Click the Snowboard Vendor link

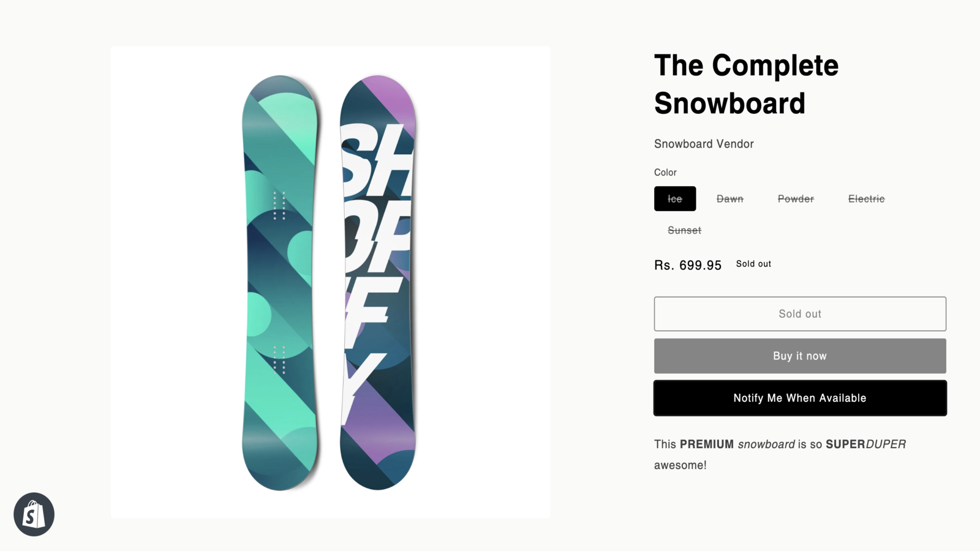pos(703,143)
